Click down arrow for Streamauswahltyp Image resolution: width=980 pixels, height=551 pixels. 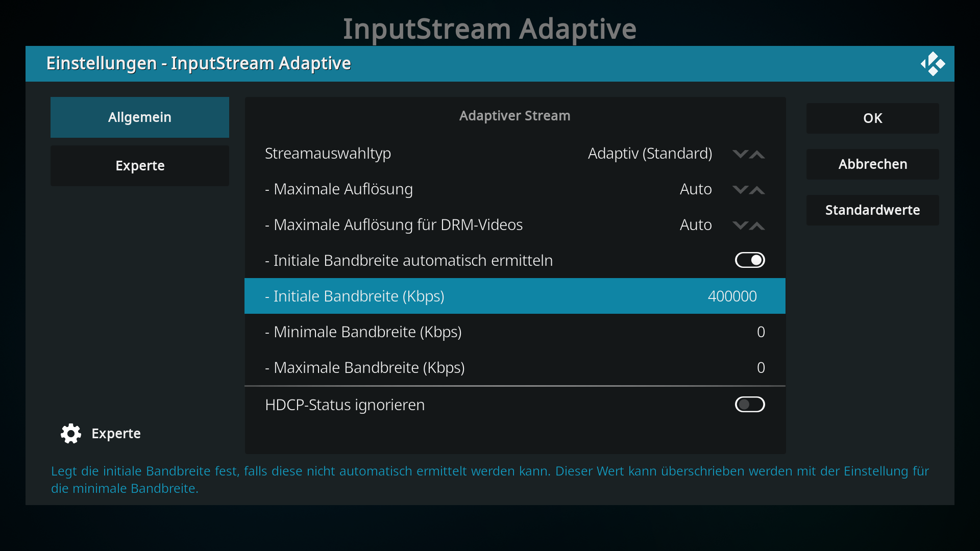[740, 154]
